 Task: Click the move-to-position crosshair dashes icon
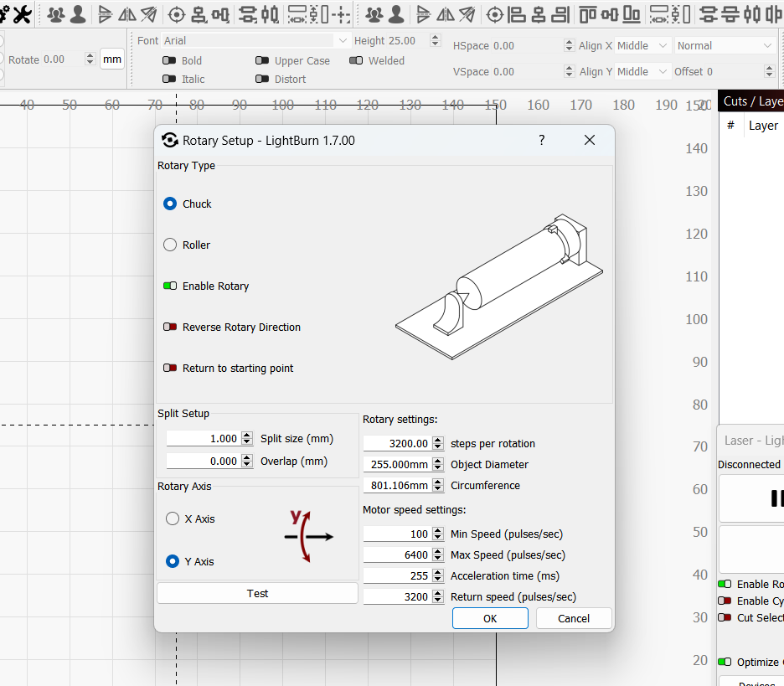(342, 14)
